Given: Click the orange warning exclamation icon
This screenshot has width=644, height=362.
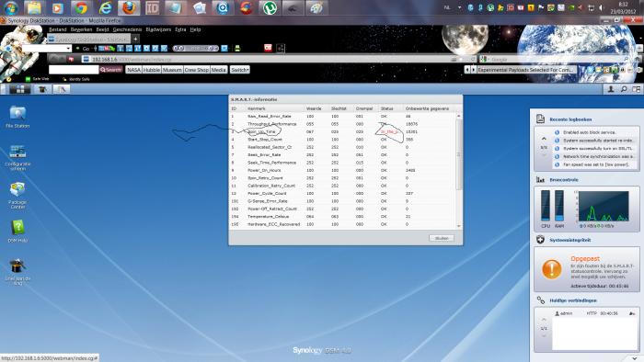Looking at the screenshot, I should [552, 269].
